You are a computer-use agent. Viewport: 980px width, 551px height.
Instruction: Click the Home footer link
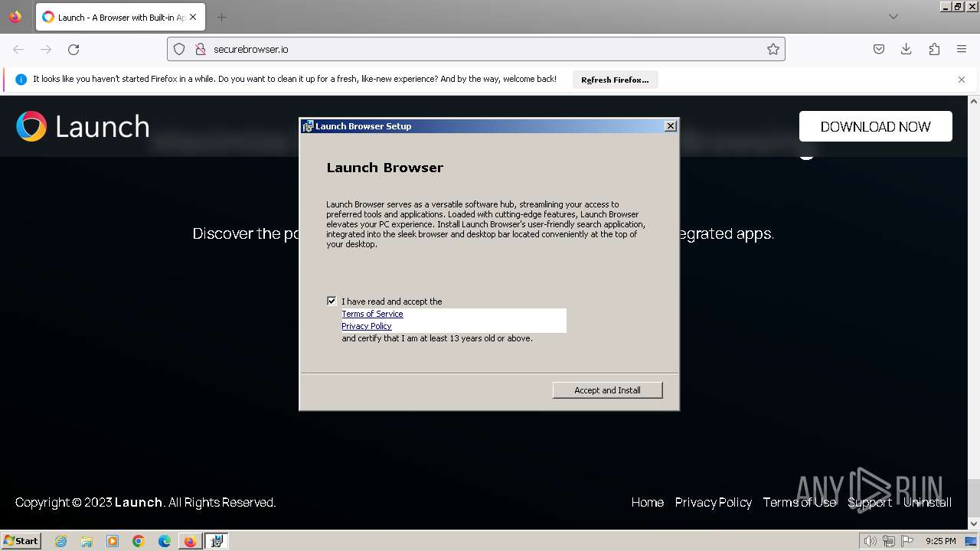(648, 502)
